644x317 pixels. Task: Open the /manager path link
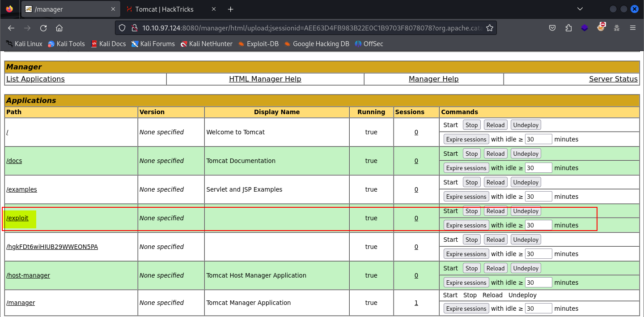tap(21, 303)
